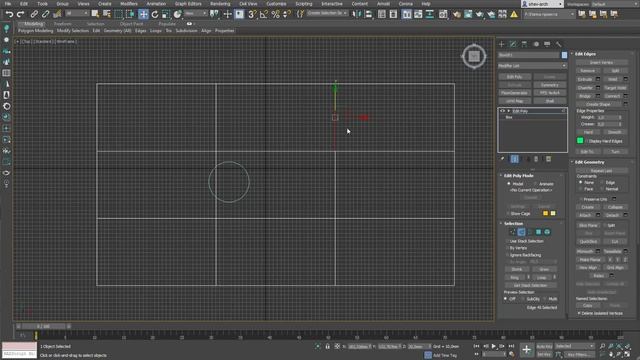Click the Connect button
This screenshot has width=640, height=360.
pyautogui.click(x=612, y=96)
